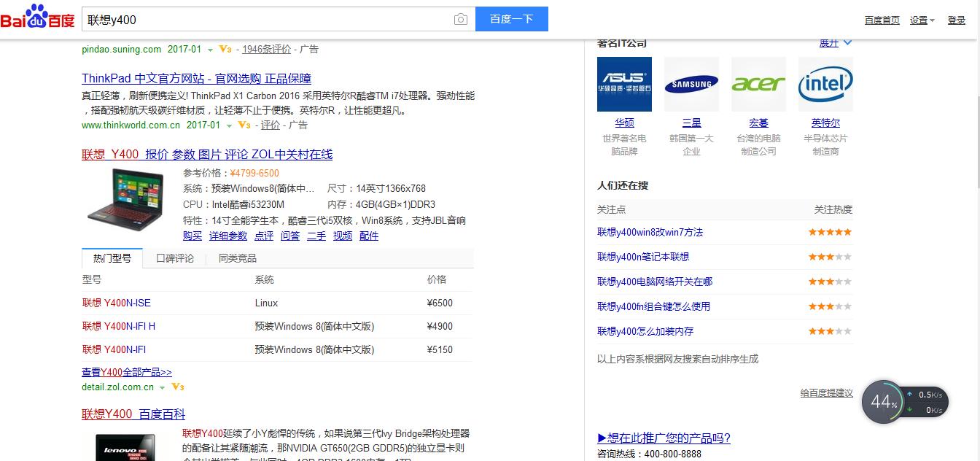Open 百度首页 link
980x461 pixels.
click(x=882, y=20)
